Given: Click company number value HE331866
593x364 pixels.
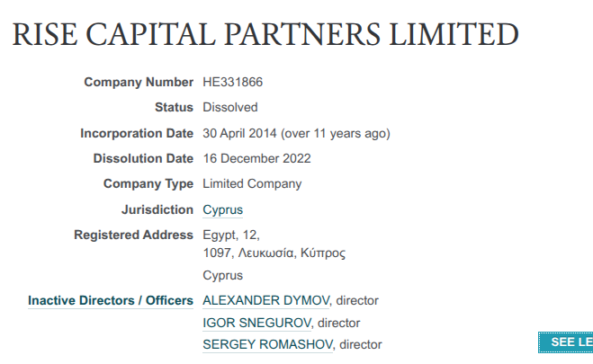Looking at the screenshot, I should tap(233, 83).
